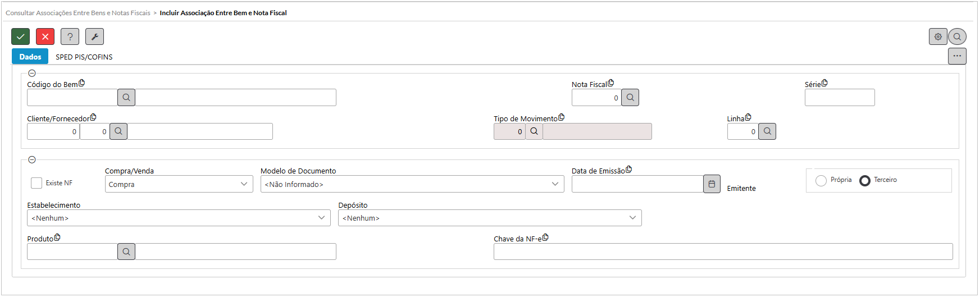Open settings gear icon at top right

click(938, 36)
